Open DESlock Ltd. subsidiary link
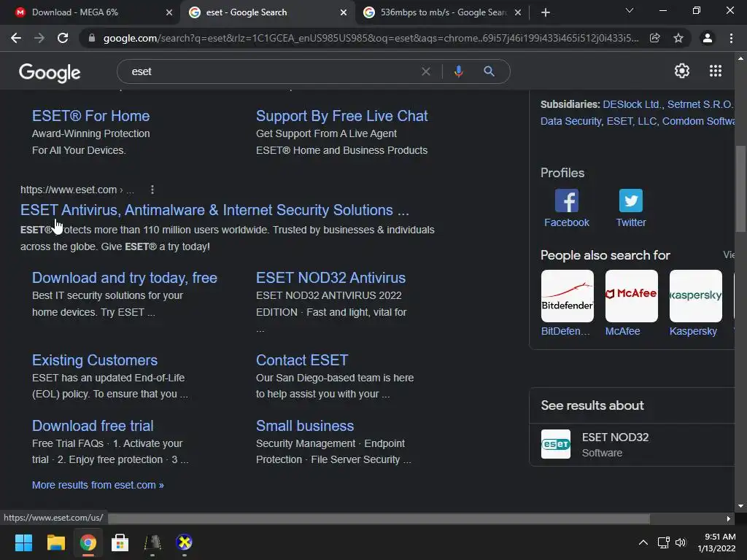Viewport: 747px width, 560px height. pyautogui.click(x=632, y=104)
